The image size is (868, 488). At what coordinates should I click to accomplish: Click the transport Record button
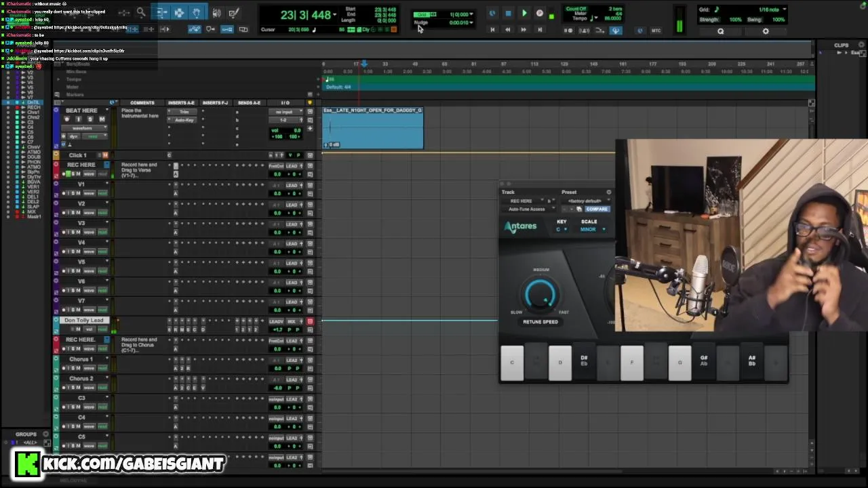click(540, 13)
